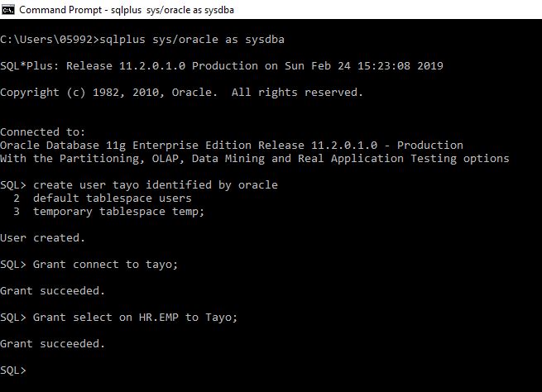Click the Oracle Database 11g Enterprise Edition line
Screen dimensions: 542x392
[231, 146]
